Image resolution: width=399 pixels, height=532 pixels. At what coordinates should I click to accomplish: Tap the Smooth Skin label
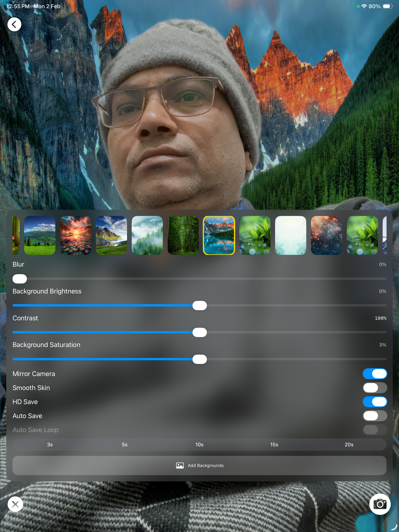[x=31, y=388]
